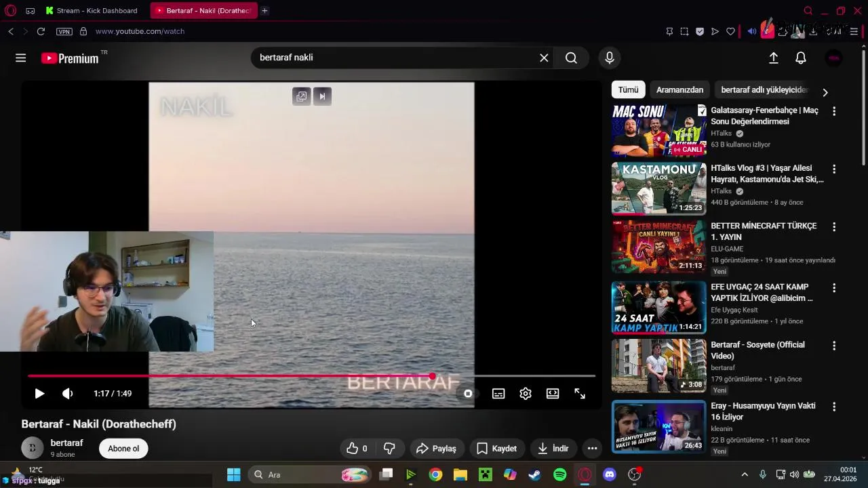
Task: Click the taskbar Ara search box
Action: pos(309,474)
